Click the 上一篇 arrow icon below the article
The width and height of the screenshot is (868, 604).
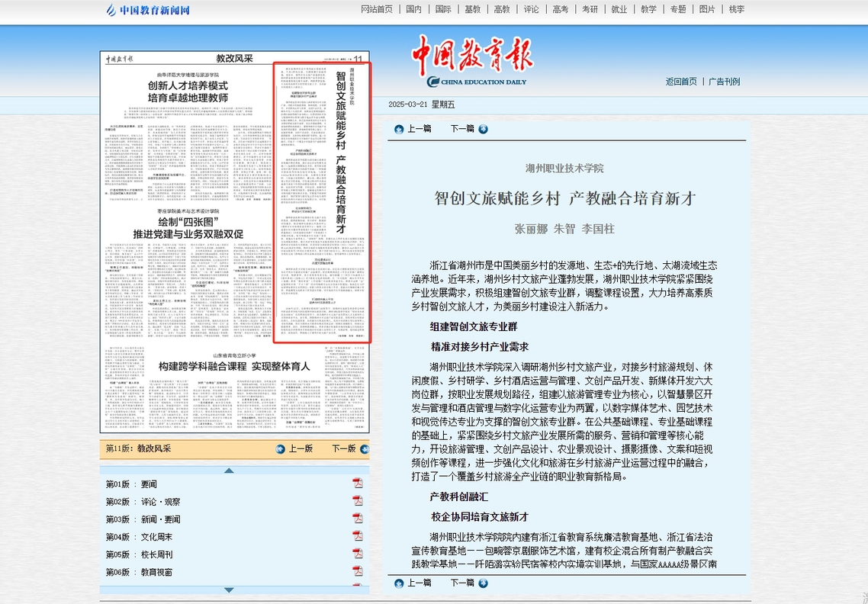(399, 583)
